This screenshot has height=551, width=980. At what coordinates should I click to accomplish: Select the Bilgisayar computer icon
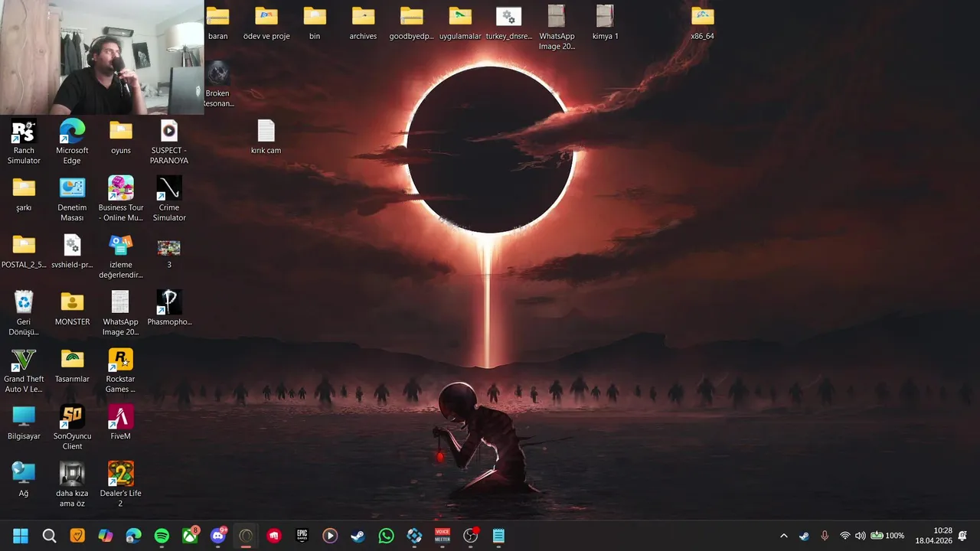pos(24,422)
